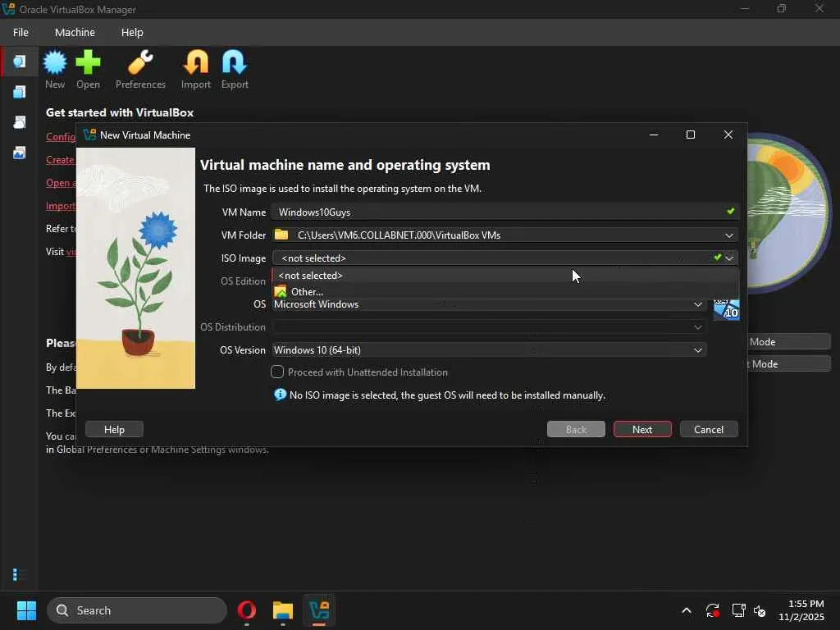
Task: Maximize the New Virtual Machine dialog
Action: click(x=691, y=135)
